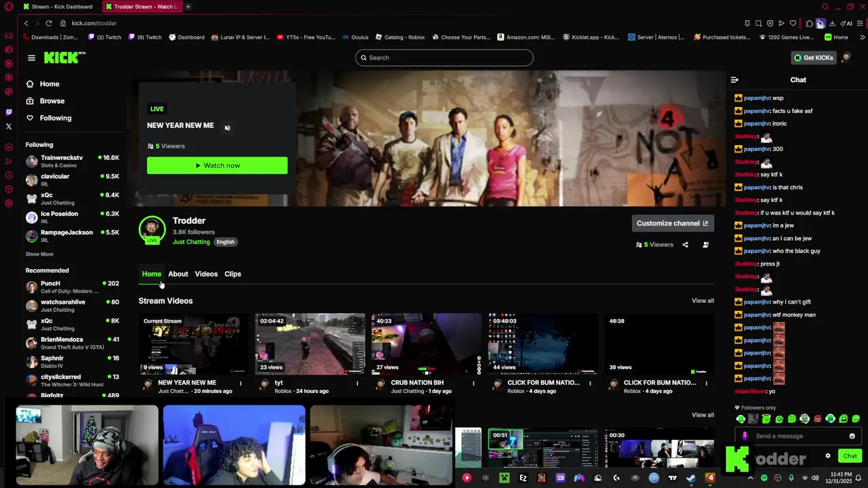Open Home in the Kick sidebar
Screen dimensions: 868x488
(43, 84)
